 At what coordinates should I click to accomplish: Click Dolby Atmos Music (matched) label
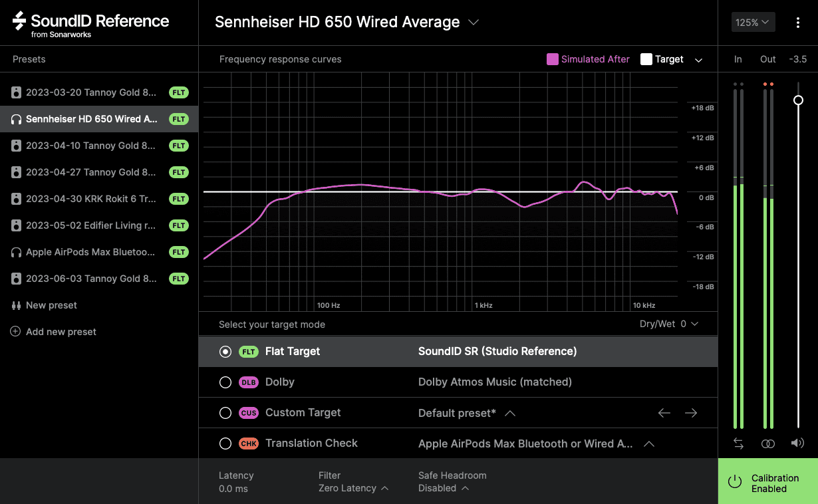(495, 382)
